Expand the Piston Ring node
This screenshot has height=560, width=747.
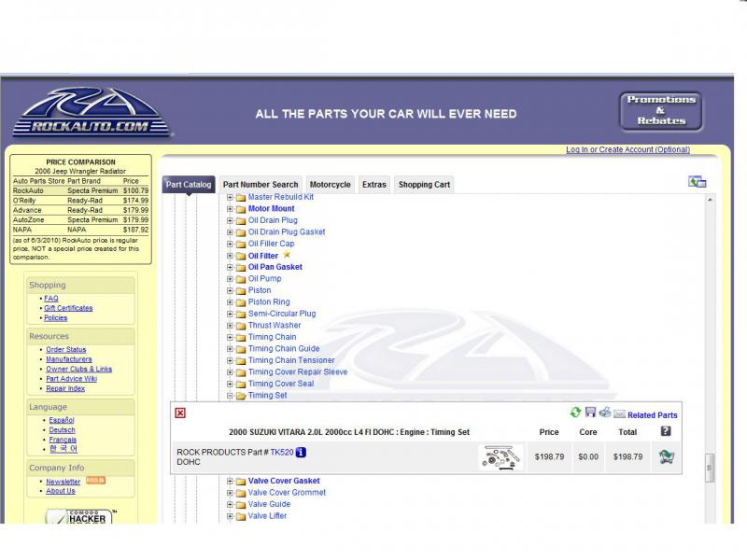pyautogui.click(x=230, y=301)
